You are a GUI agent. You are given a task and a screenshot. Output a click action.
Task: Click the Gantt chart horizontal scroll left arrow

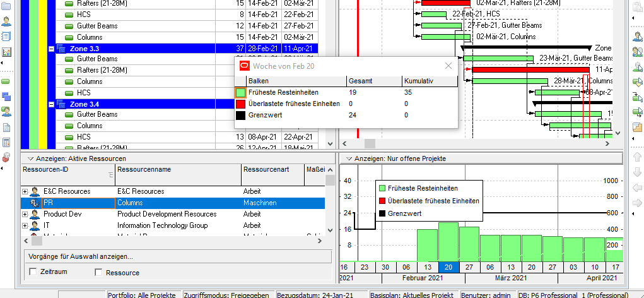344,143
